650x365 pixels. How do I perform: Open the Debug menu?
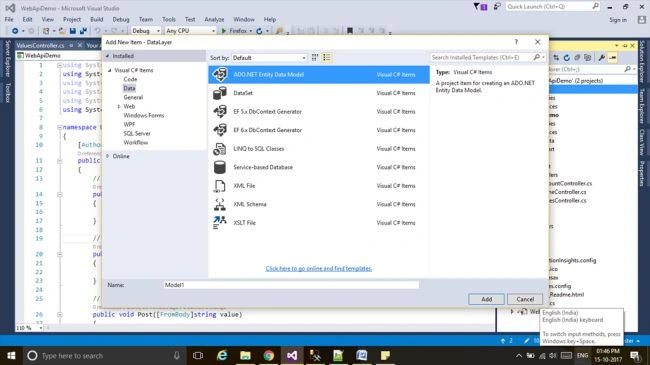point(121,19)
